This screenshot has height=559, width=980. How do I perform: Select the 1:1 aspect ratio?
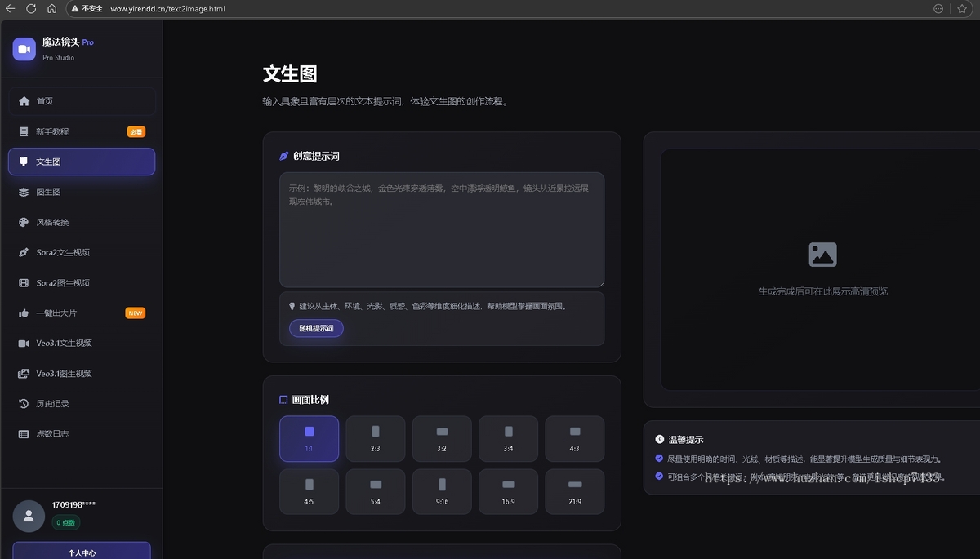[309, 439]
